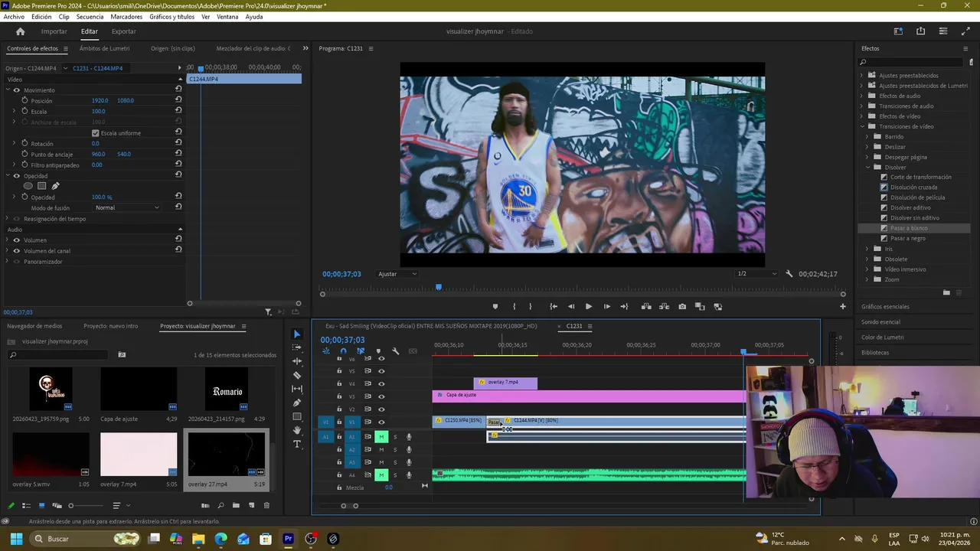Open the Gráficos esenciales panel
The width and height of the screenshot is (980, 551).
(x=885, y=307)
